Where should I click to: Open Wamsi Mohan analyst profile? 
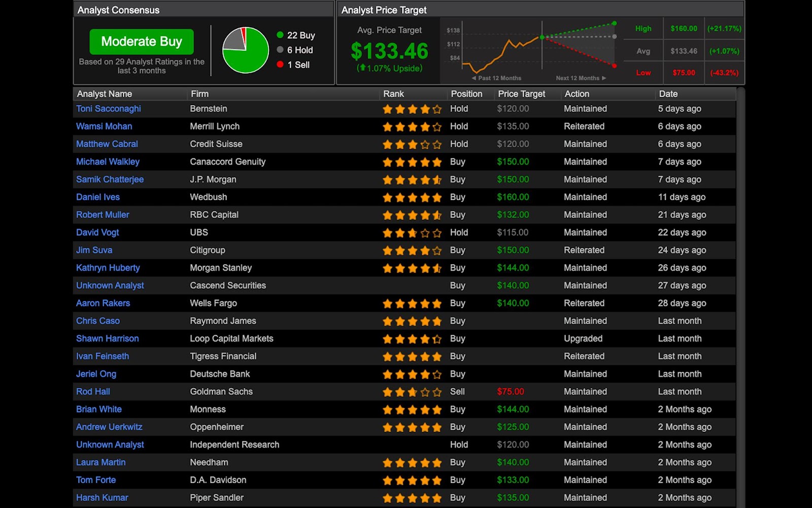click(104, 126)
